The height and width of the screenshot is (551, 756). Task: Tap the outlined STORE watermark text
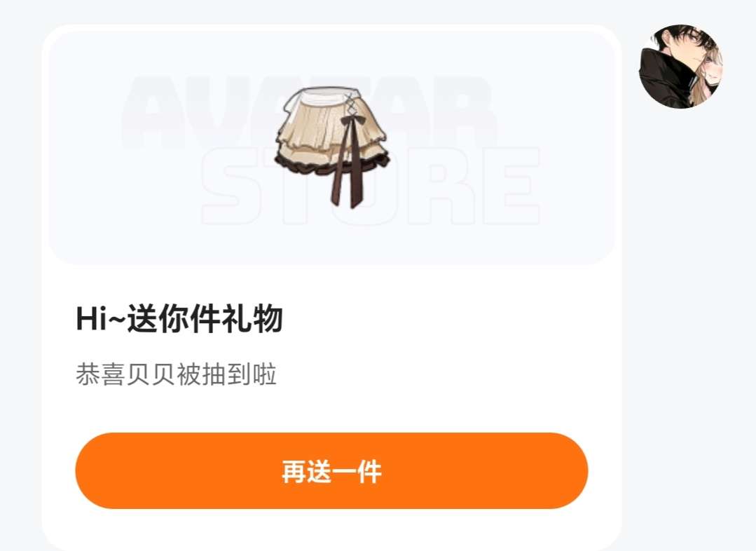[370, 187]
